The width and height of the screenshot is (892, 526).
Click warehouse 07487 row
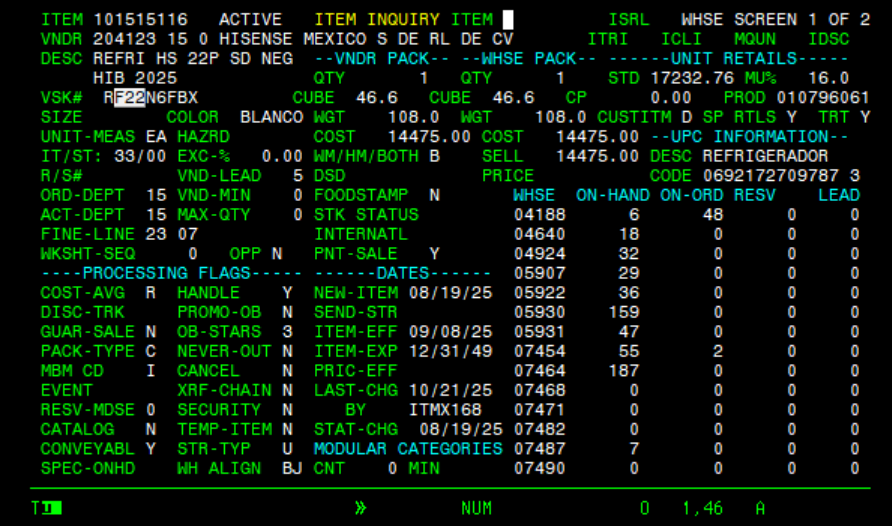point(686,449)
